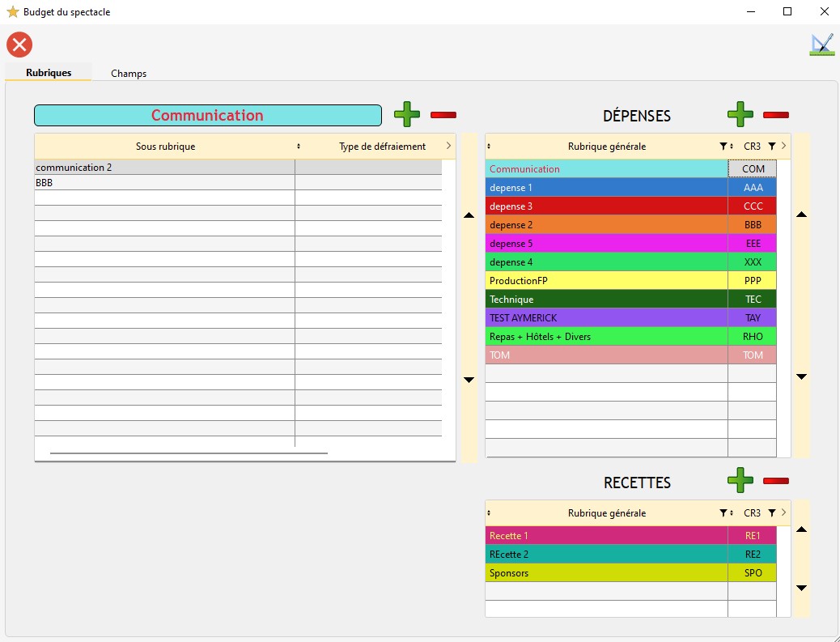The height and width of the screenshot is (642, 840).
Task: Select the Rubriques tab
Action: click(x=49, y=73)
